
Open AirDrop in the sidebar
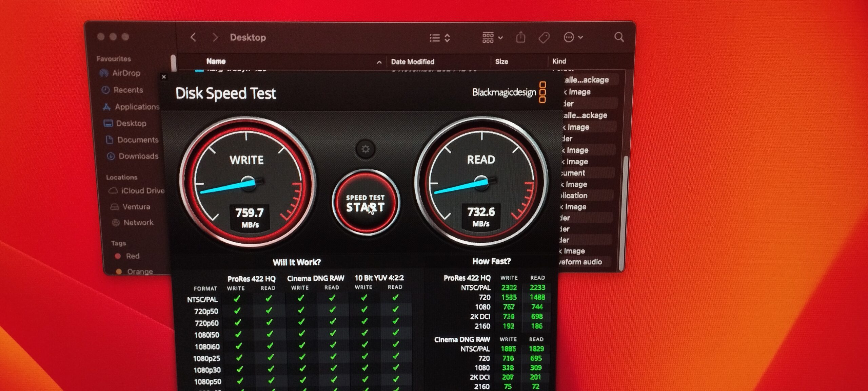point(126,73)
